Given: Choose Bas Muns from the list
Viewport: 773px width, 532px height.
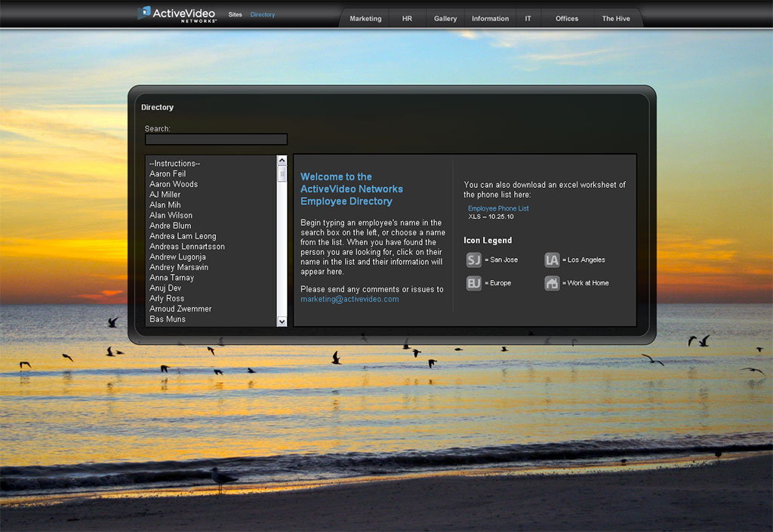Looking at the screenshot, I should (x=211, y=318).
